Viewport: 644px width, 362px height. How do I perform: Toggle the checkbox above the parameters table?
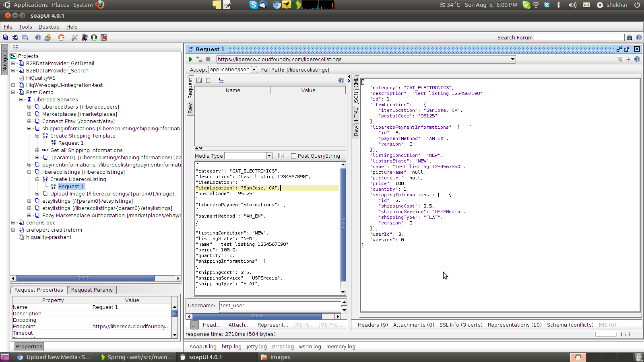tap(208, 80)
